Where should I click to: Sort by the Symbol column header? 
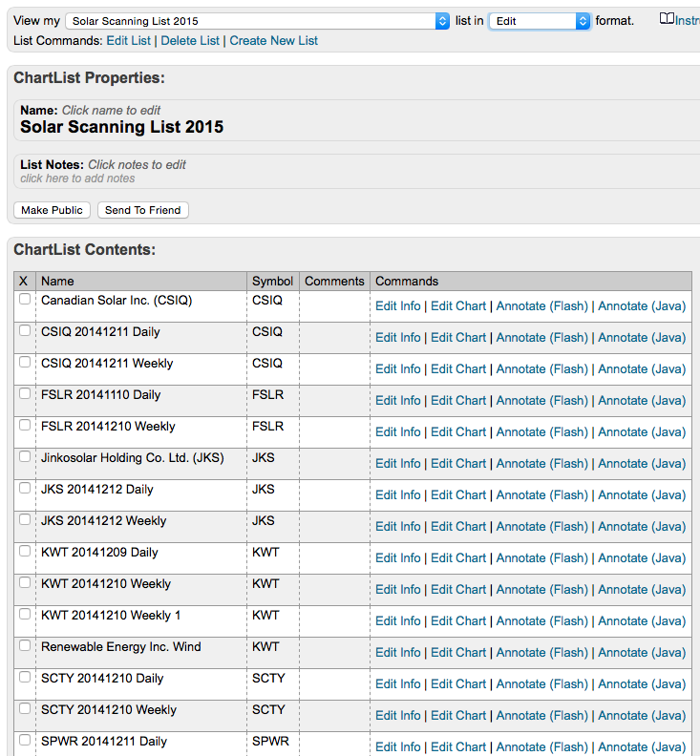(x=272, y=282)
